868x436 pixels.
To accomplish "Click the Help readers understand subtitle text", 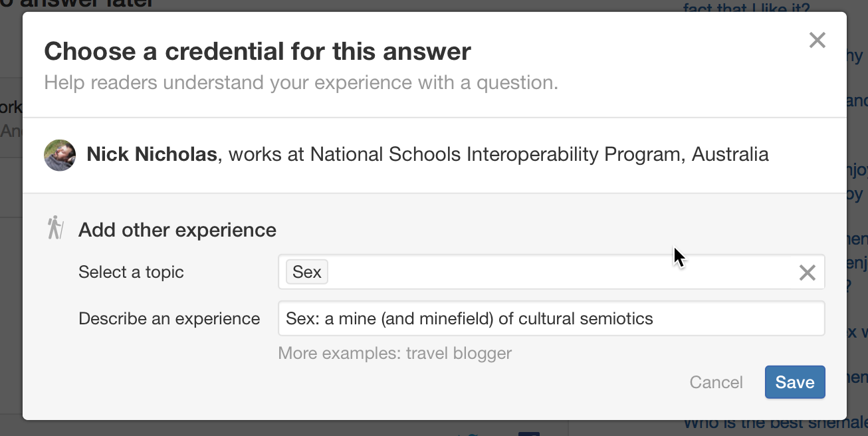I will point(301,83).
